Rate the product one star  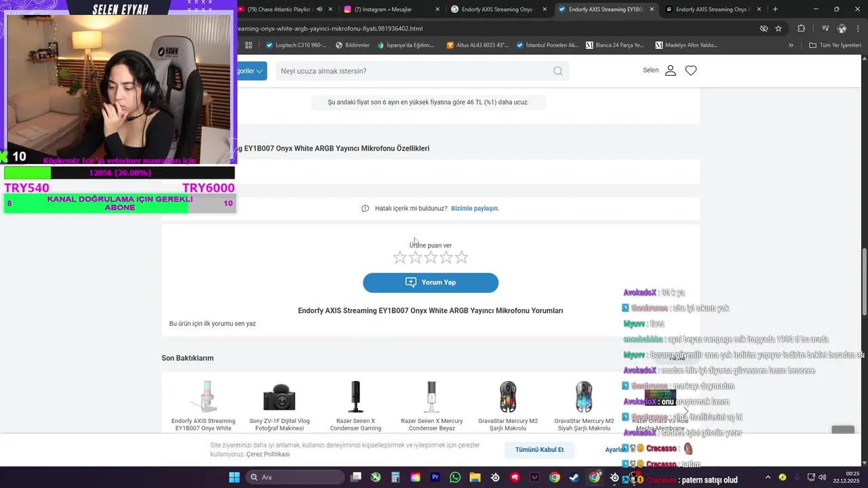pos(399,258)
